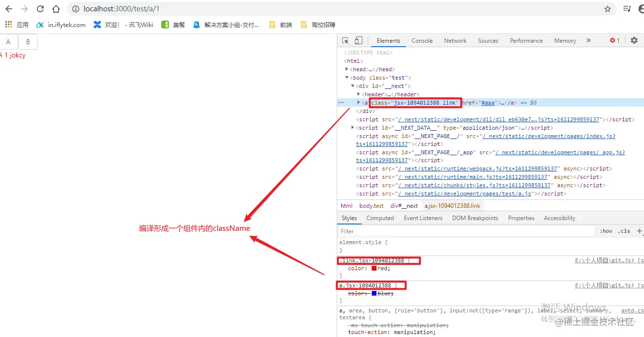Open the in.iflytek.com bookmark
Image resolution: width=644 pixels, height=337 pixels.
tap(61, 25)
